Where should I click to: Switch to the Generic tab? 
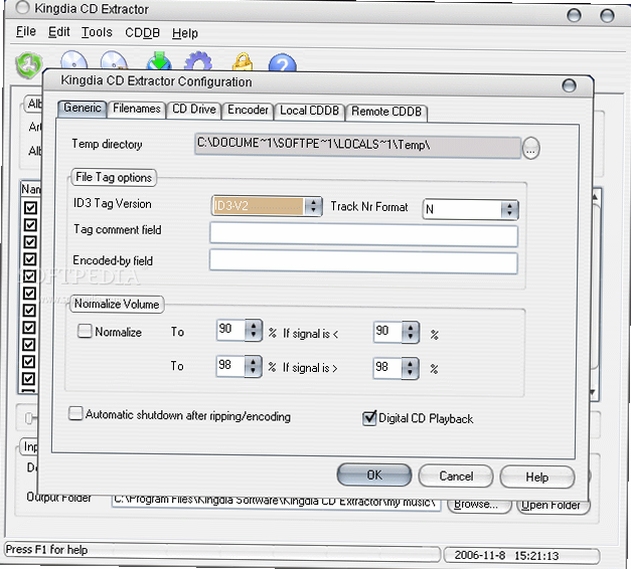[x=82, y=108]
